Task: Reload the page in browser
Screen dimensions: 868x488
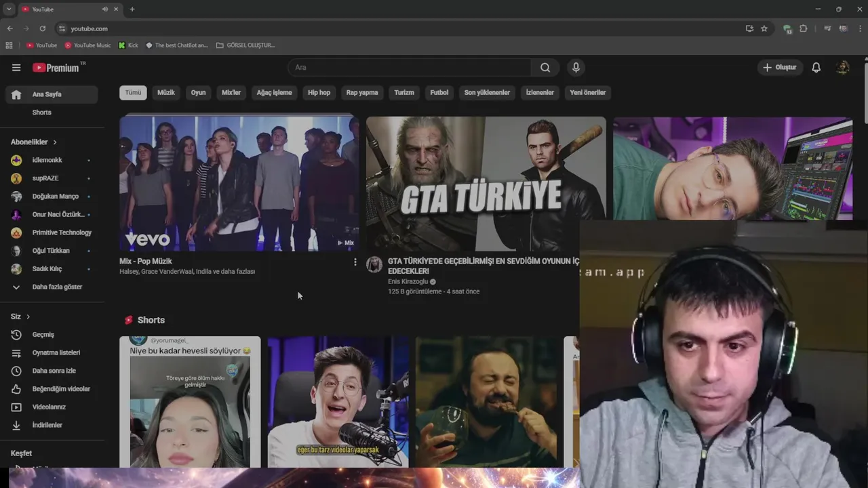Action: pyautogui.click(x=42, y=28)
